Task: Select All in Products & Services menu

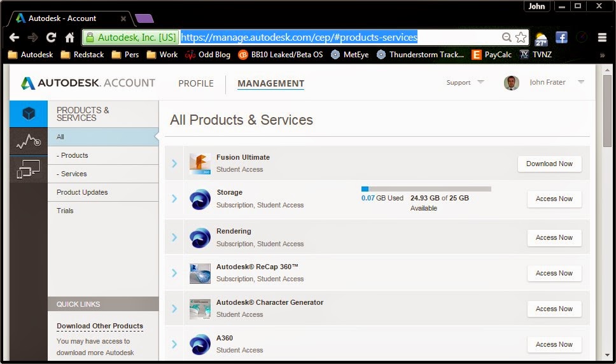Action: 103,137
